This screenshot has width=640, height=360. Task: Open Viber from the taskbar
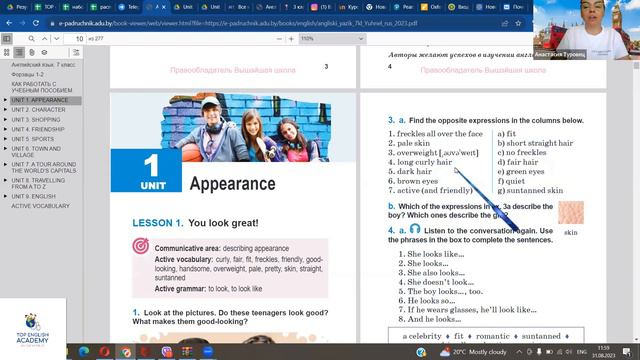(167, 351)
